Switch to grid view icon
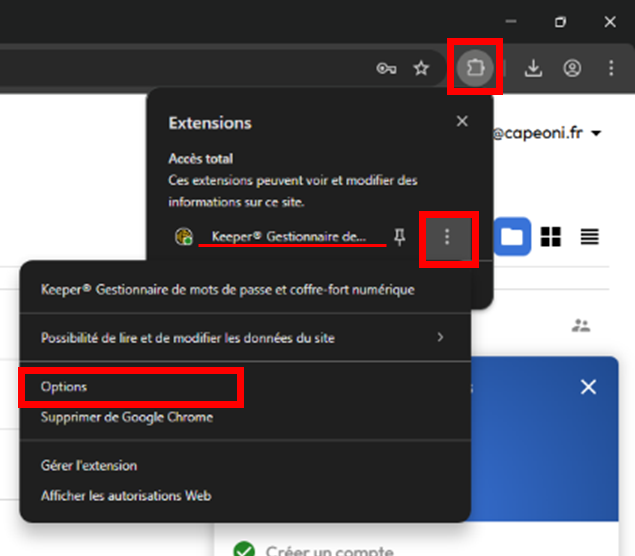Image resolution: width=635 pixels, height=556 pixels. coord(551,236)
